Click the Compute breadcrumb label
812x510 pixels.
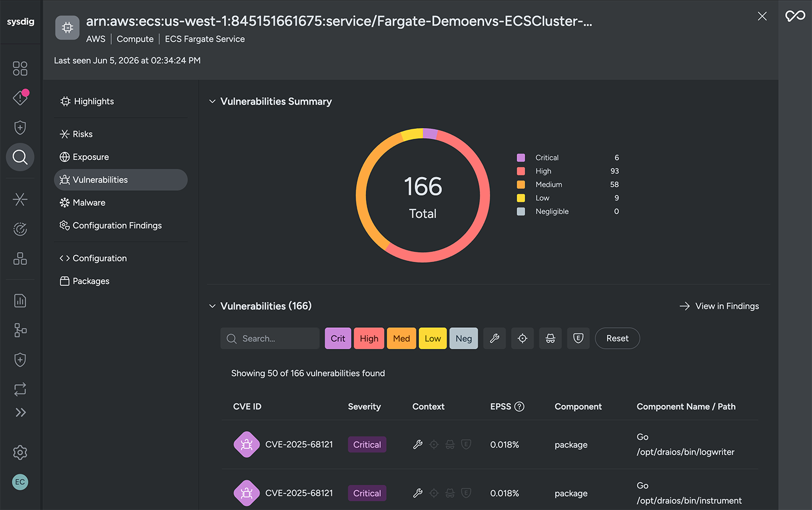click(135, 39)
